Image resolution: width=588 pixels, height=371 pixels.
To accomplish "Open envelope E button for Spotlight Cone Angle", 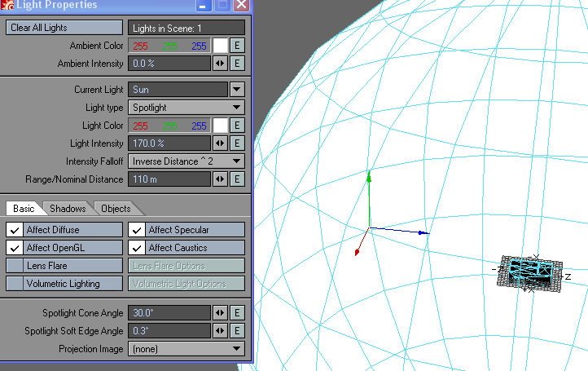I will click(237, 313).
